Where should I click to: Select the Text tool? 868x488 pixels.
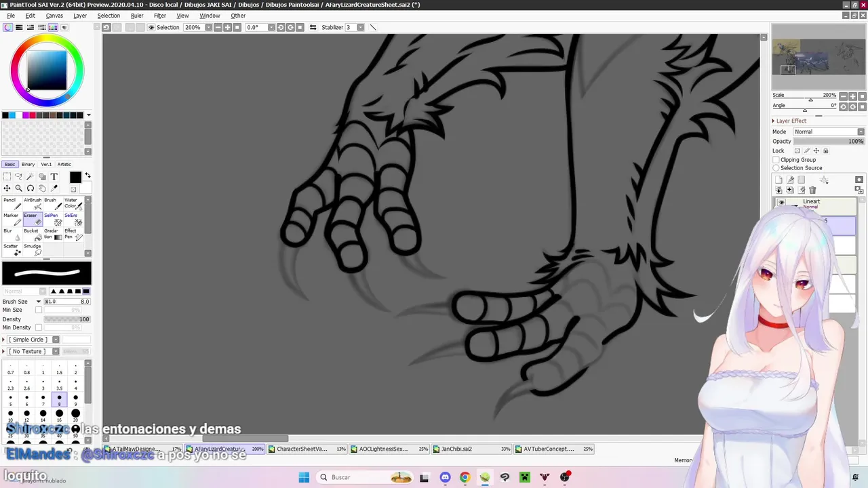pyautogui.click(x=54, y=177)
